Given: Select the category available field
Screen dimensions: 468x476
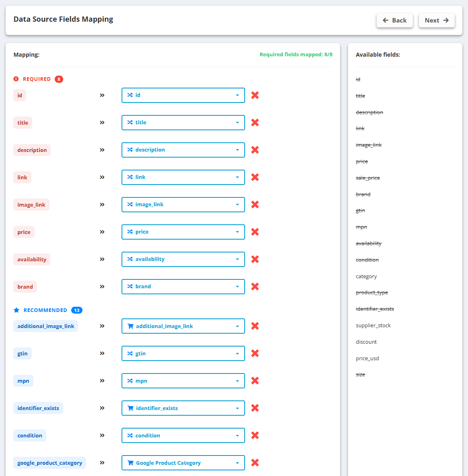Looking at the screenshot, I should (x=366, y=277).
